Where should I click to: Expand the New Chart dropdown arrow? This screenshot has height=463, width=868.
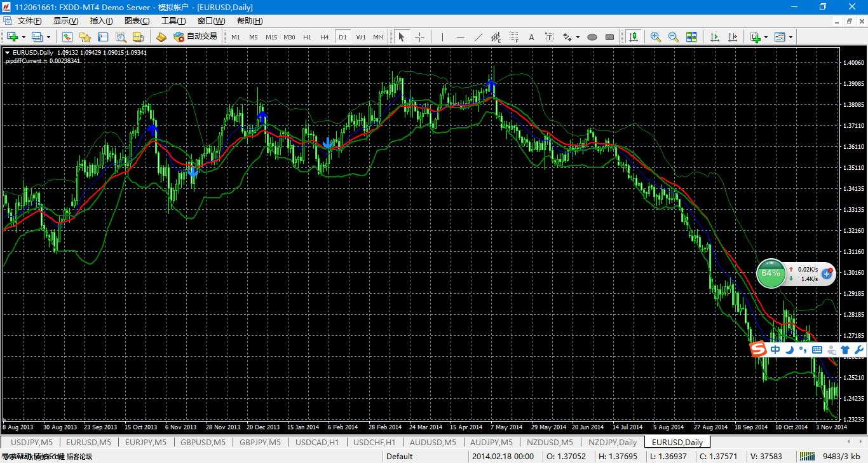[23, 37]
